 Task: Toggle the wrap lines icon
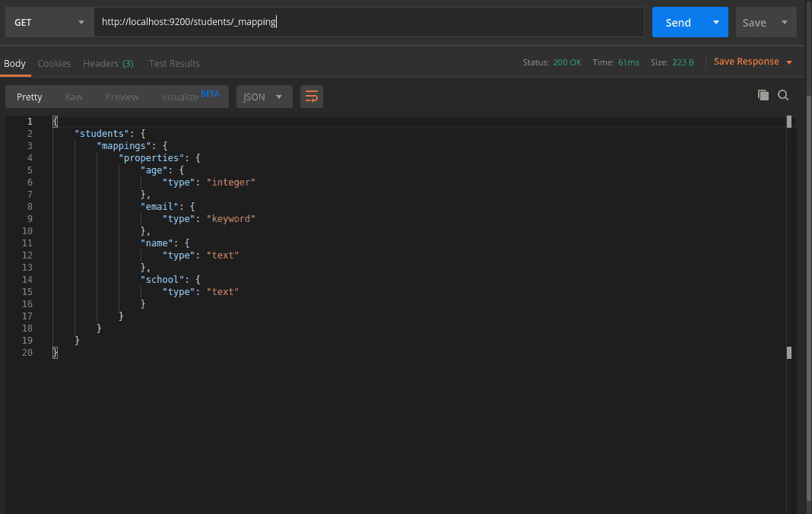(x=312, y=97)
